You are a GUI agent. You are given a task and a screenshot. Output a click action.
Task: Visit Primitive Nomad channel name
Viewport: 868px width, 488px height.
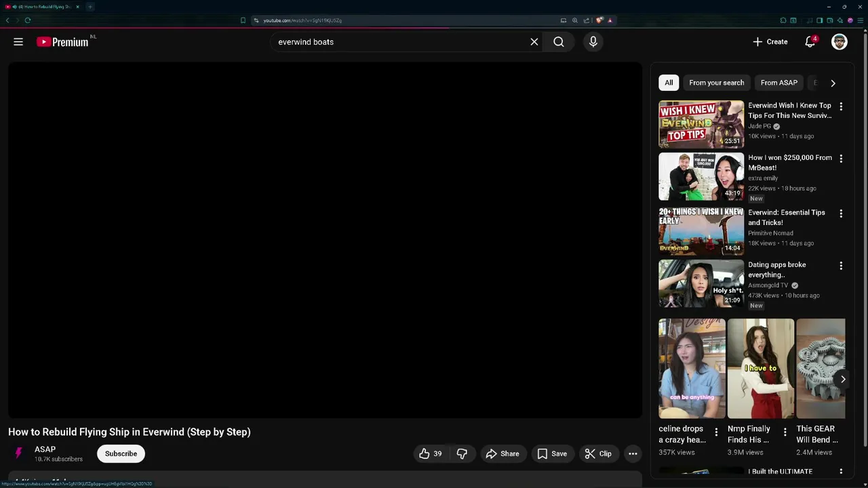(770, 233)
